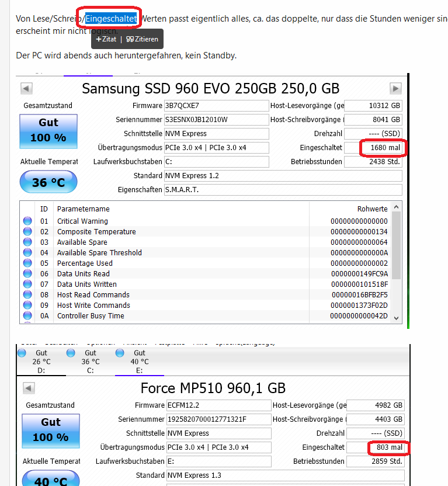Click the Zitieren popup button
Screen dimensions: 448x486
click(142, 39)
